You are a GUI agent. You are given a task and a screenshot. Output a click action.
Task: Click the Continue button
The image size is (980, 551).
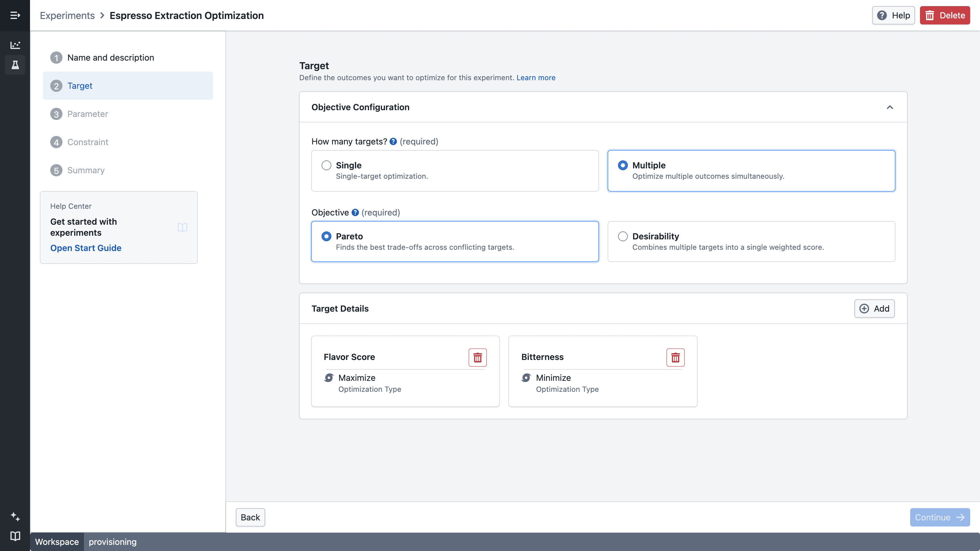click(940, 517)
